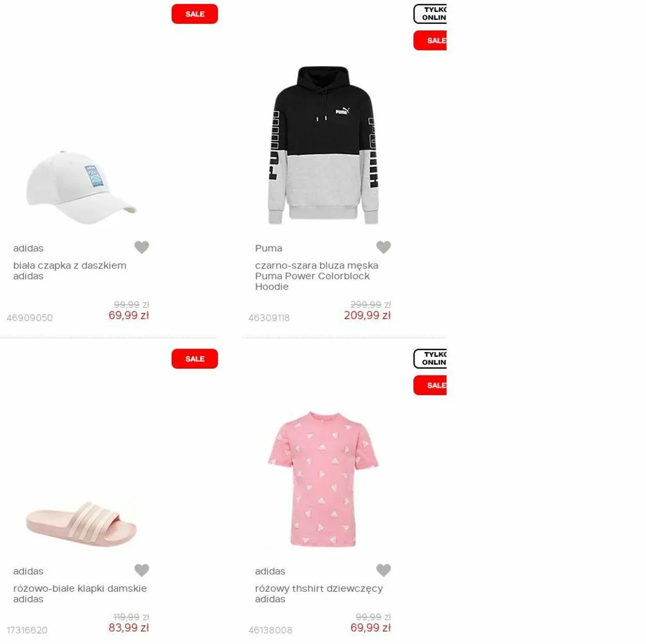Image resolution: width=646 pixels, height=644 pixels.
Task: Favorite the pink girls t-shirt heart icon
Action: (383, 570)
